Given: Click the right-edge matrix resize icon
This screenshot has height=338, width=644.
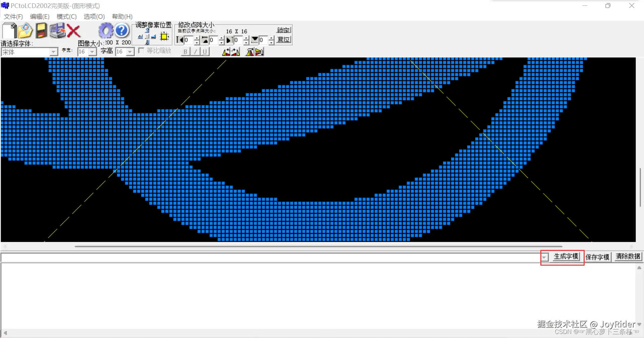Looking at the screenshot, I should coord(229,40).
